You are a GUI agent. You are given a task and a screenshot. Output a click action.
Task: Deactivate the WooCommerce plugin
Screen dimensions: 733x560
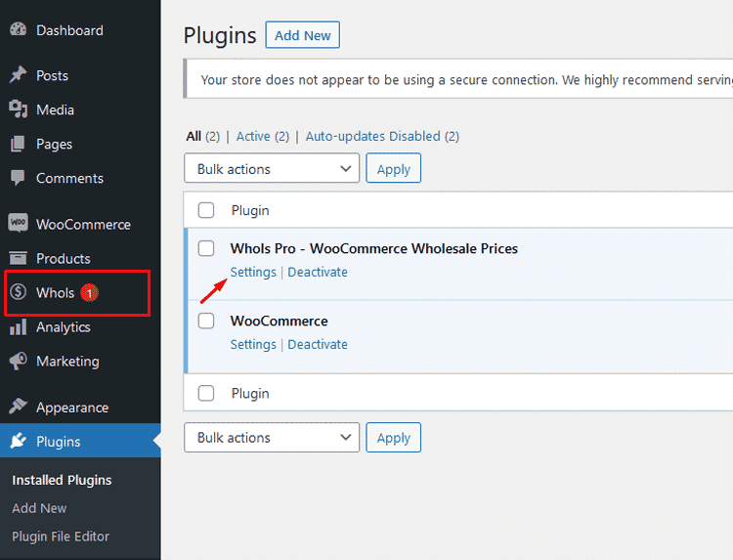[x=318, y=345]
